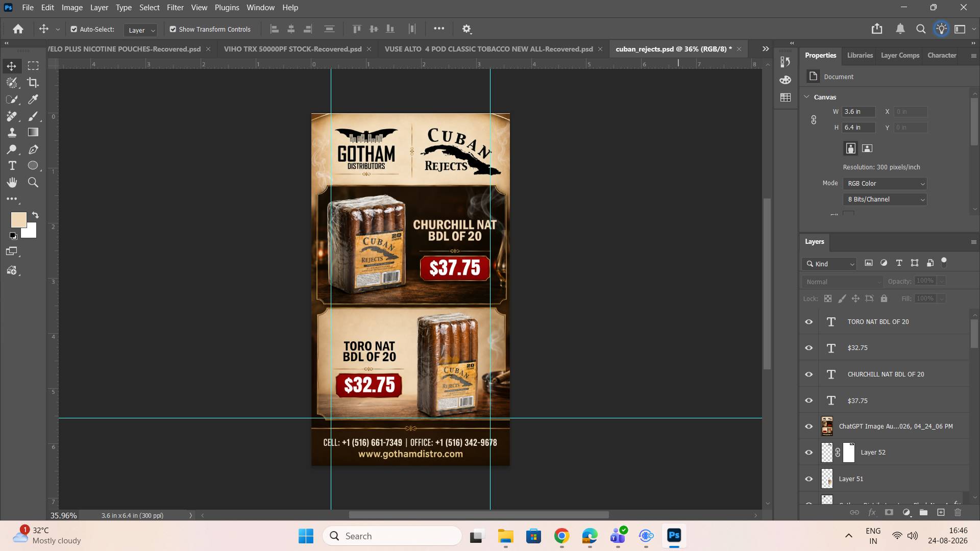Hide the $32.75 text layer
The height and width of the screenshot is (551, 980).
(x=809, y=348)
